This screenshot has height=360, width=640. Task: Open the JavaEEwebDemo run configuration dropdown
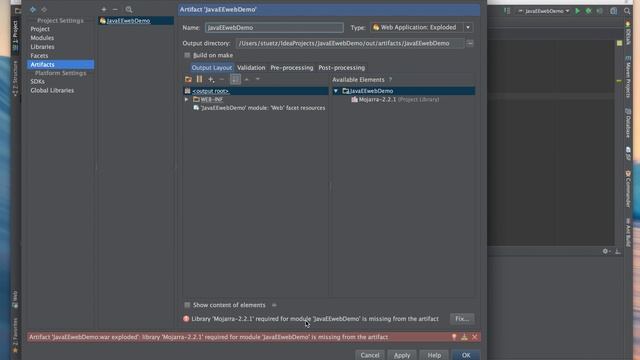[544, 11]
